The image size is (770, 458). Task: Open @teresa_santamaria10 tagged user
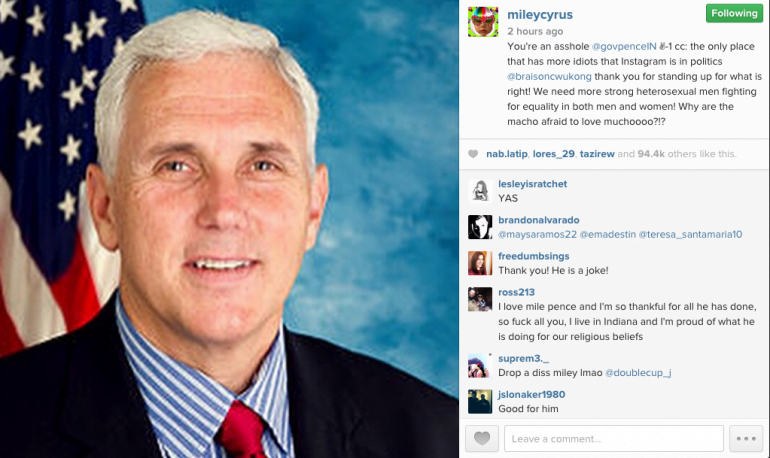click(690, 235)
